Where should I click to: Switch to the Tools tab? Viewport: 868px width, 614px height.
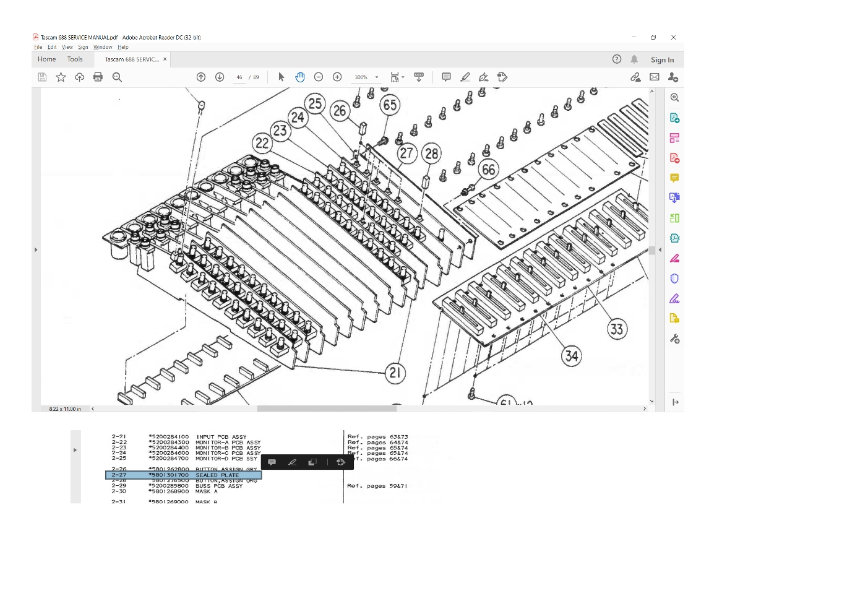(x=75, y=59)
